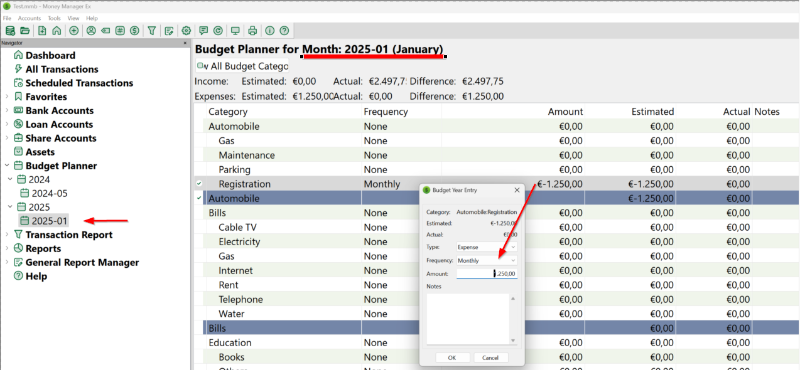Open the Payee manager person icon
This screenshot has width=800, height=370.
[91, 31]
